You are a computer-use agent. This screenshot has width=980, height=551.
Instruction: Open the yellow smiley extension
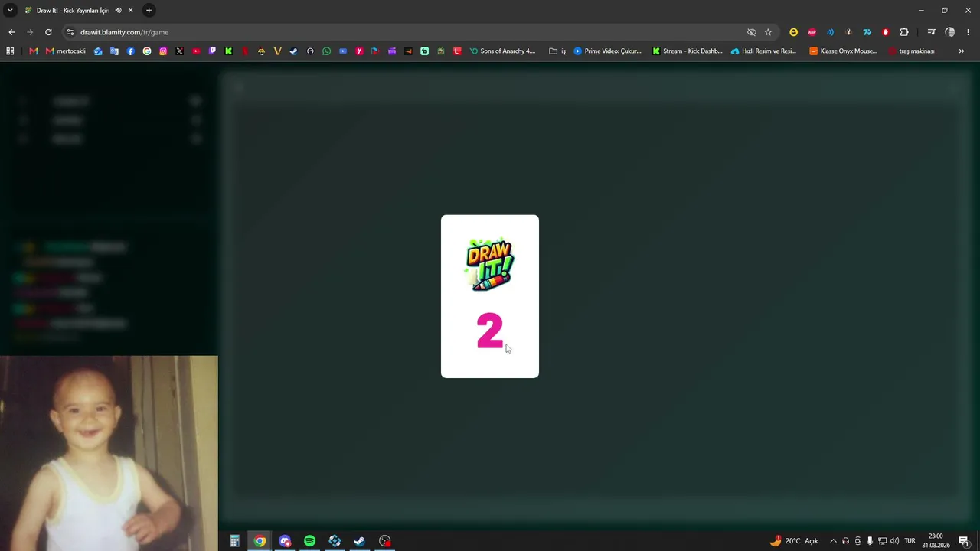tap(793, 32)
